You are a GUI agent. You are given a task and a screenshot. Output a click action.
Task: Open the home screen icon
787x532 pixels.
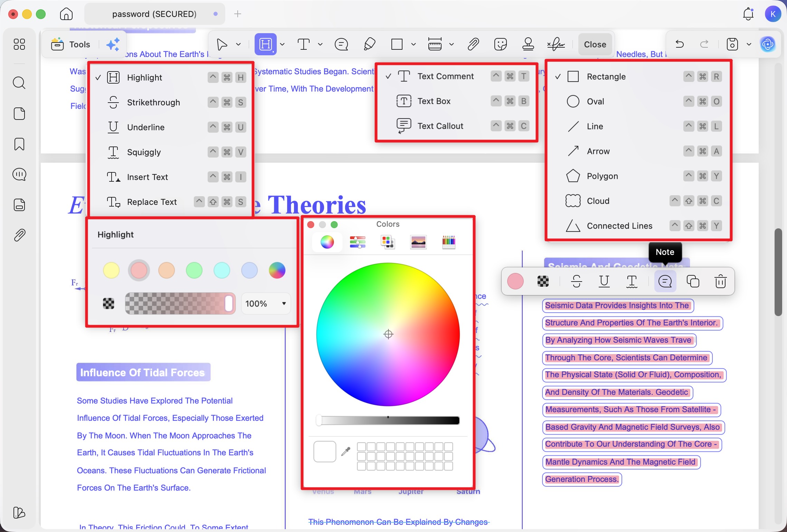(66, 14)
